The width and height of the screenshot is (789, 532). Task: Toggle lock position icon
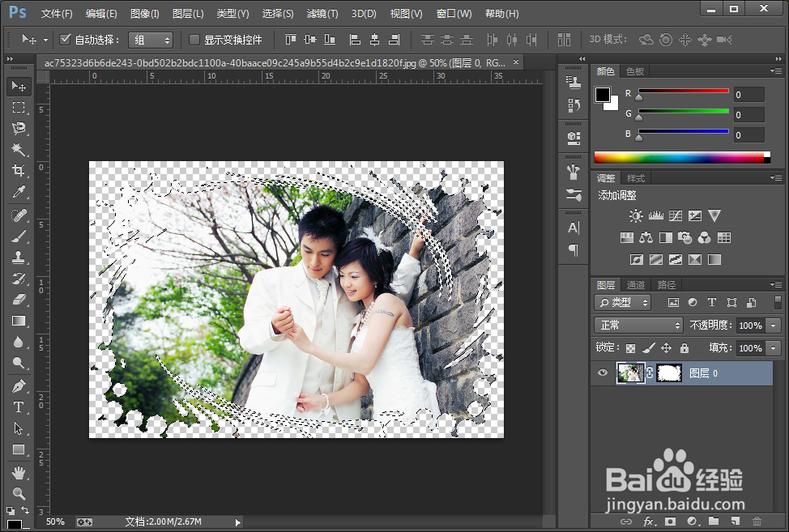coord(666,347)
